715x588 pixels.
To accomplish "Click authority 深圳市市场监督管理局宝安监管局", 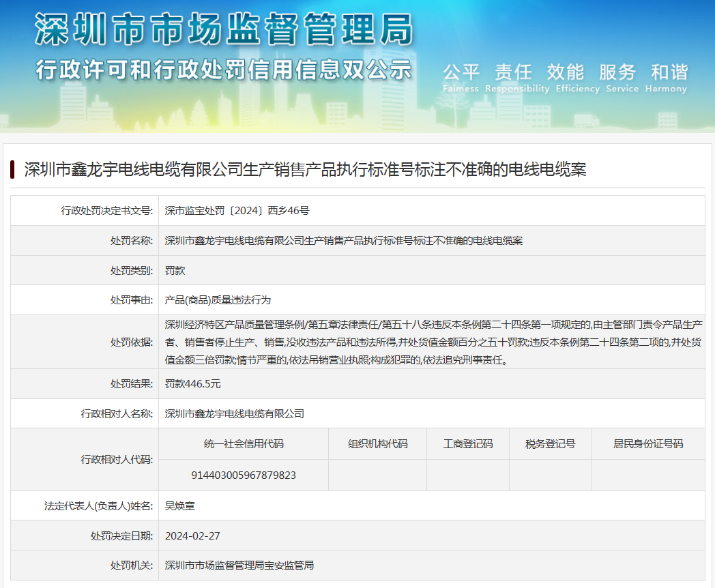I will [239, 565].
